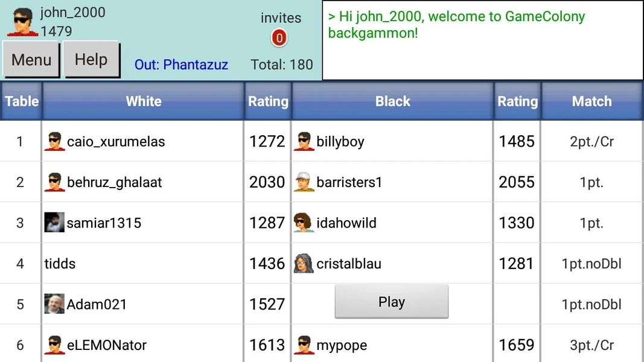Select cristalblau's gray hair avatar
The width and height of the screenshot is (644, 362).
click(x=304, y=263)
